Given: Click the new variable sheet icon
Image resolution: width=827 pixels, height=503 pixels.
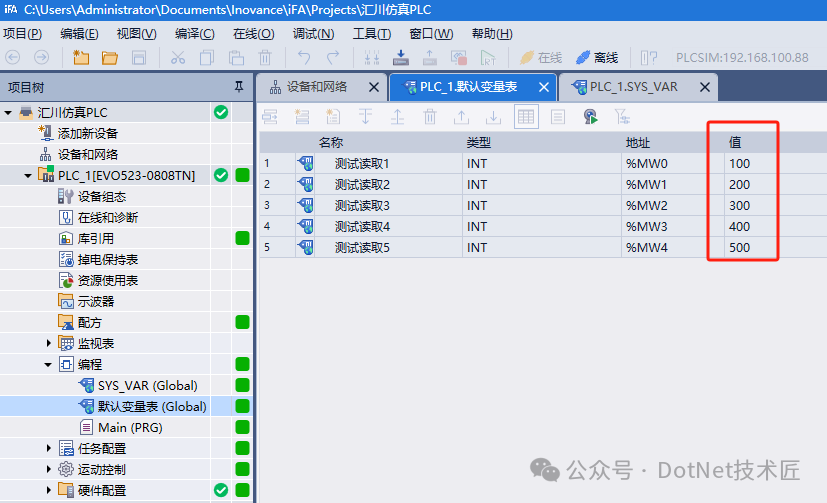Looking at the screenshot, I should click(333, 117).
